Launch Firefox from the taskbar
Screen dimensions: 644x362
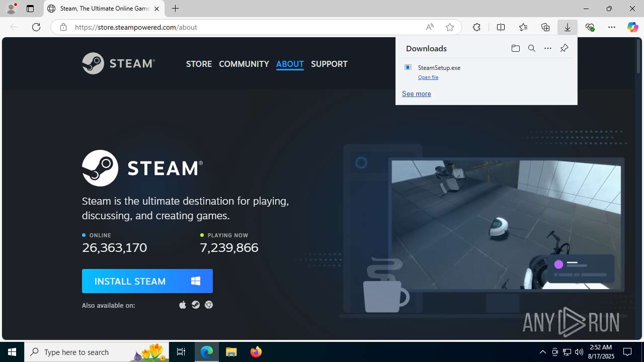256,352
